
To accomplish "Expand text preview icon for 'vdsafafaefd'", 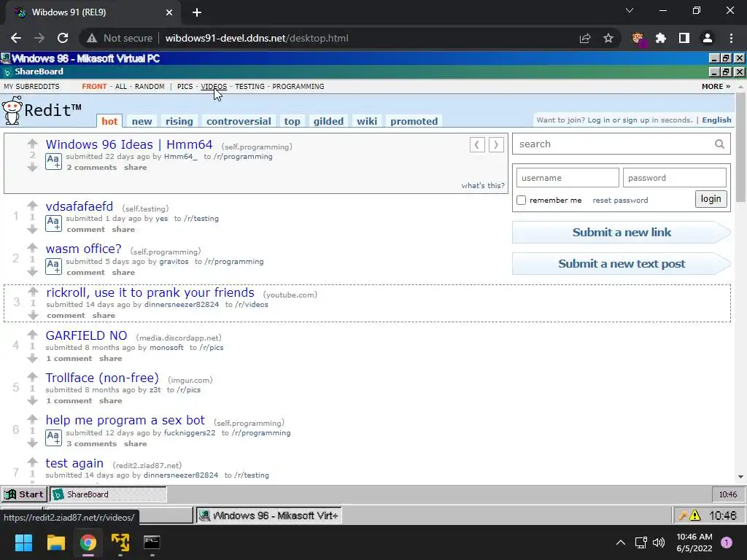I will tap(53, 223).
